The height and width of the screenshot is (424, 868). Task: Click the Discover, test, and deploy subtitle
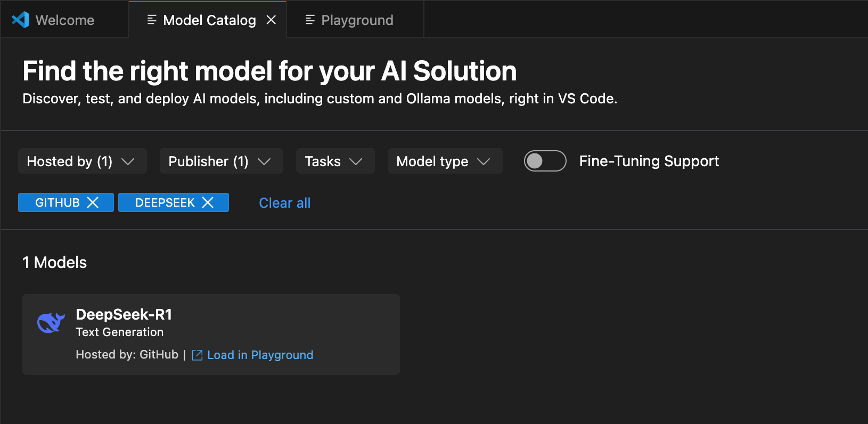point(320,99)
